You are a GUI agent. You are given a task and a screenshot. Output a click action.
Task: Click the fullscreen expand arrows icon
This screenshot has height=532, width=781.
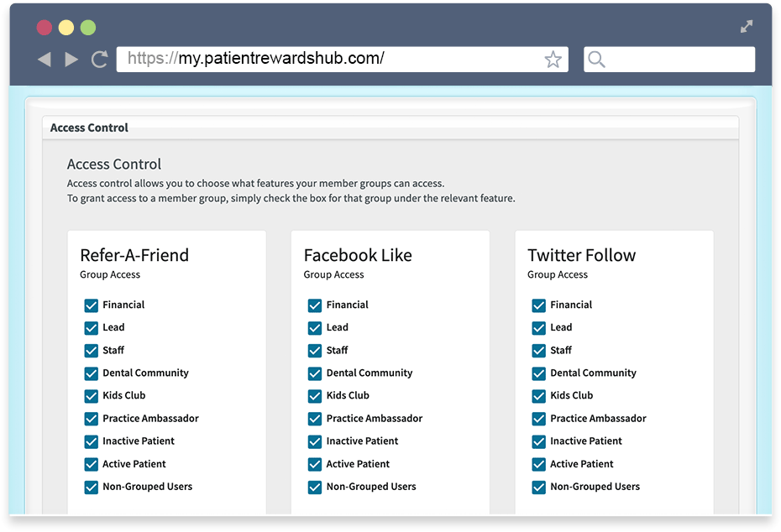pos(746,26)
